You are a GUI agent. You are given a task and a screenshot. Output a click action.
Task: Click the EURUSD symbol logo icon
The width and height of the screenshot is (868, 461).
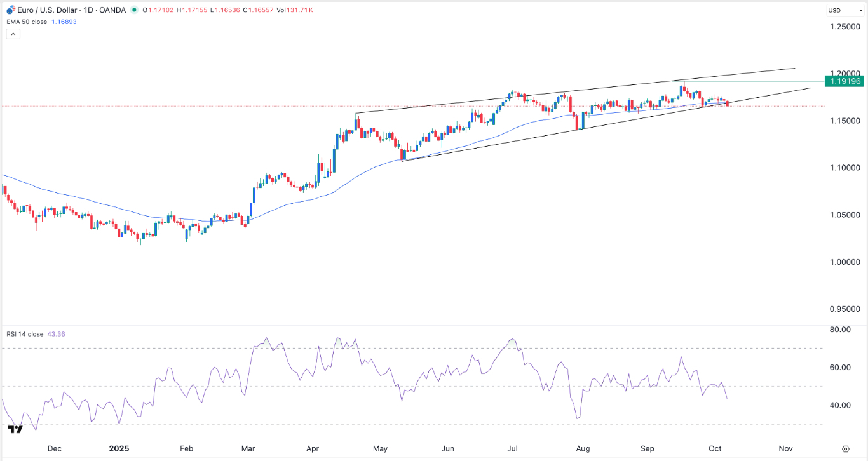[10, 10]
